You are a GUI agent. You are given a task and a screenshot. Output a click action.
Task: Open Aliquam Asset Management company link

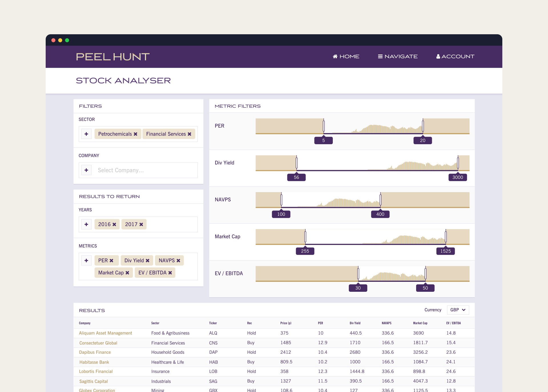[105, 333]
